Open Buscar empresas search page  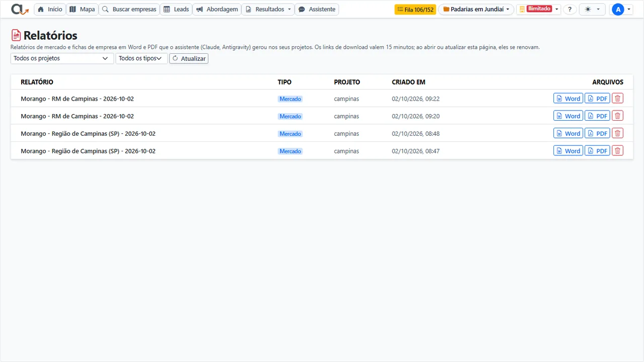click(129, 9)
